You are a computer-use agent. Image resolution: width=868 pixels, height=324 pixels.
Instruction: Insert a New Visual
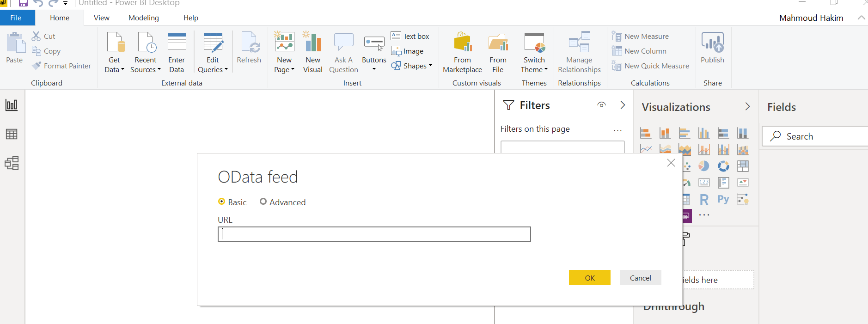[313, 53]
